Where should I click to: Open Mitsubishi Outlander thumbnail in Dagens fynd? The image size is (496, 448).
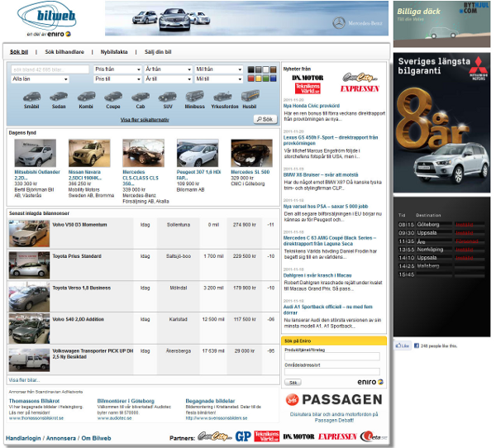pos(36,153)
